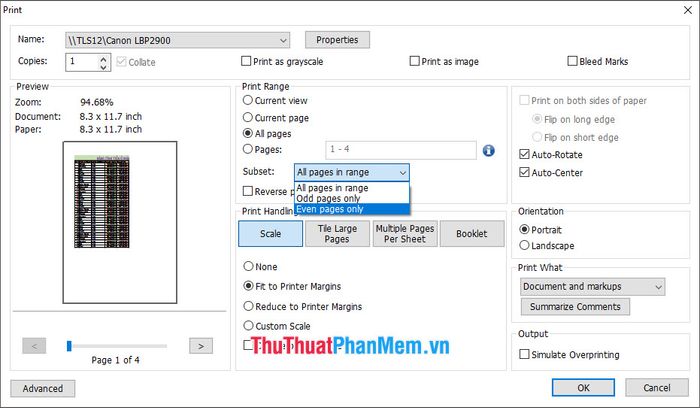Select the Custom Scale option

(x=248, y=325)
